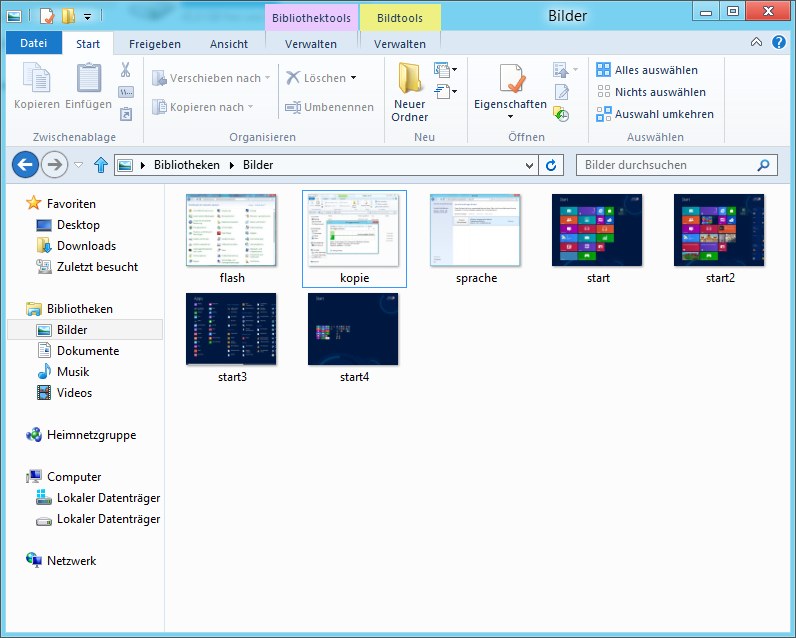The height and width of the screenshot is (638, 796).
Task: Open the Löschen dropdown arrow
Action: 353,78
